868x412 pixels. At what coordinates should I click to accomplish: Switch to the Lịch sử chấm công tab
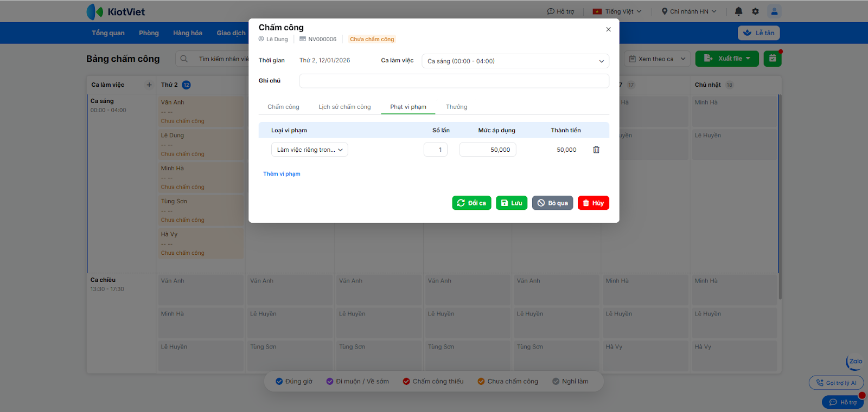(344, 107)
